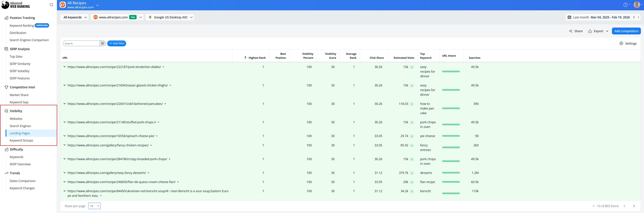This screenshot has height=213, width=644.
Task: Click the search list options icon
Action: 103,43
